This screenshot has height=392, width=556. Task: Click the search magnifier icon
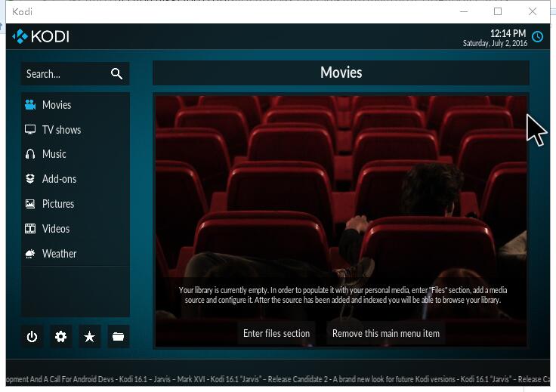[x=116, y=73]
